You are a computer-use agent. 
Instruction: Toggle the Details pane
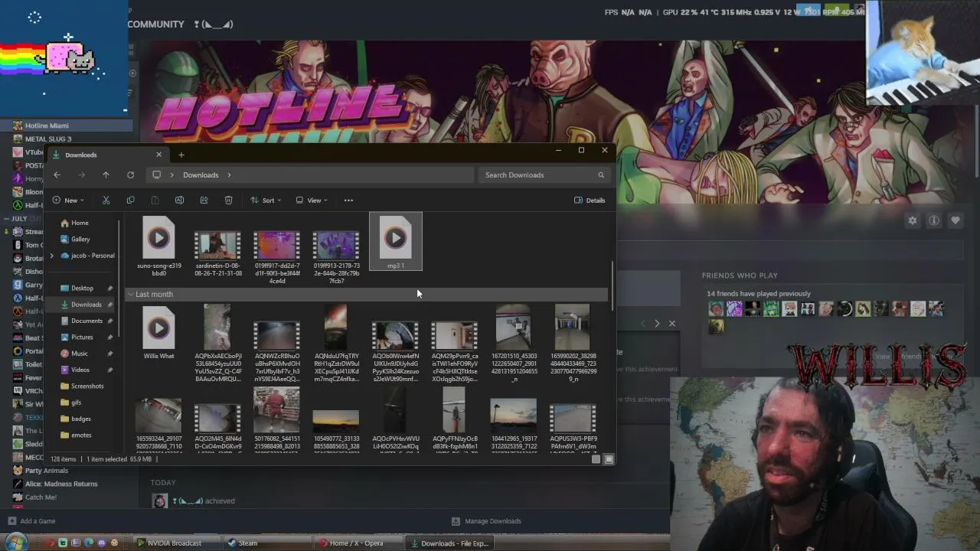pyautogui.click(x=590, y=201)
